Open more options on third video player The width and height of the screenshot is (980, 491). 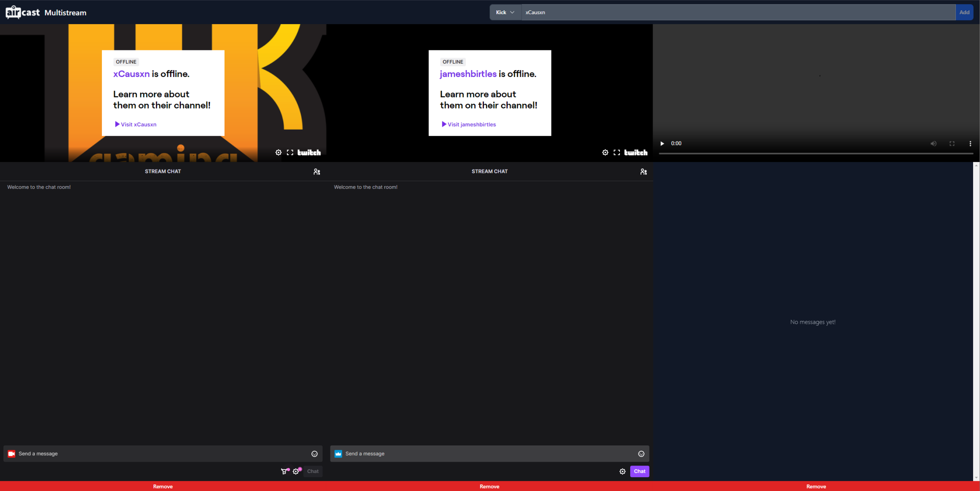(x=970, y=144)
